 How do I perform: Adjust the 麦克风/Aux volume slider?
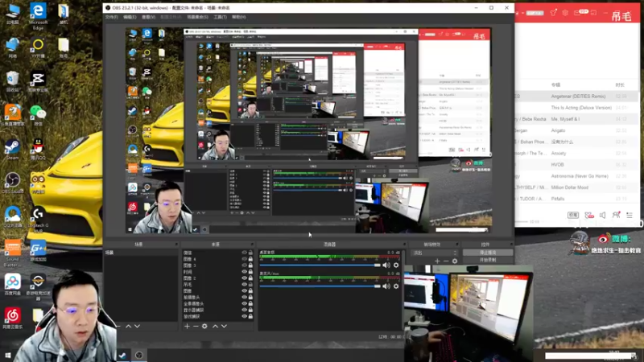[320, 286]
